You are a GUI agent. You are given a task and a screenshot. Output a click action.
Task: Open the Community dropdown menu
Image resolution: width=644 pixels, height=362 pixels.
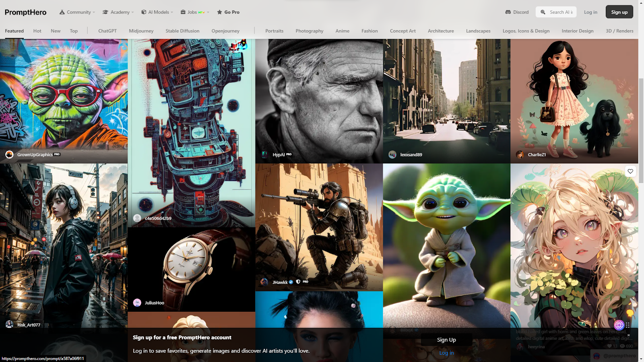coord(77,12)
